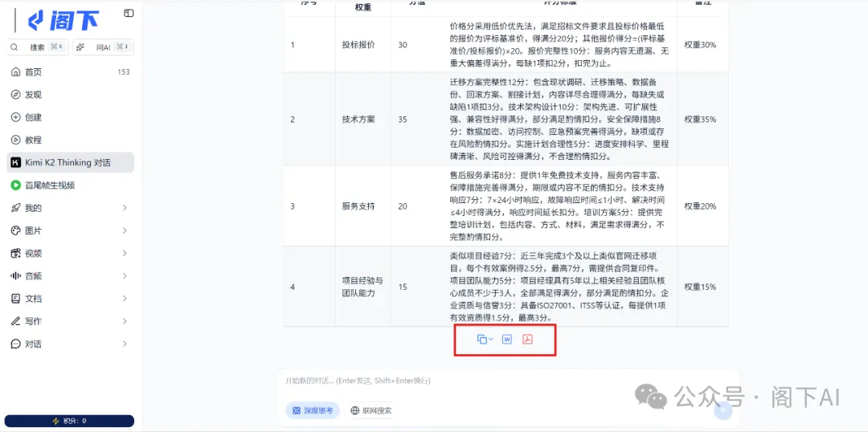Screen dimensions: 868x432
Task: Click the 153 count next to 首页
Action: pos(124,72)
